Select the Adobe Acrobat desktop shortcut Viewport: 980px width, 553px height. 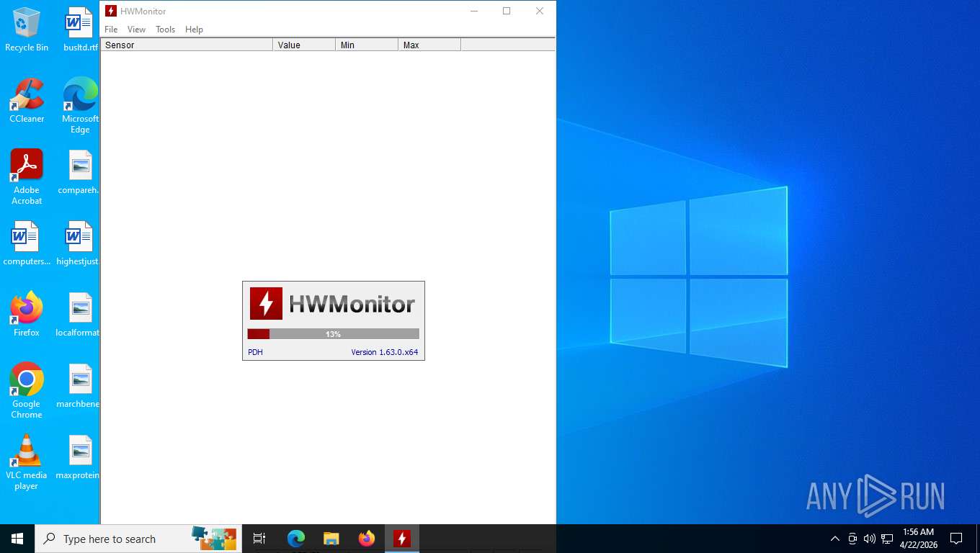click(27, 177)
